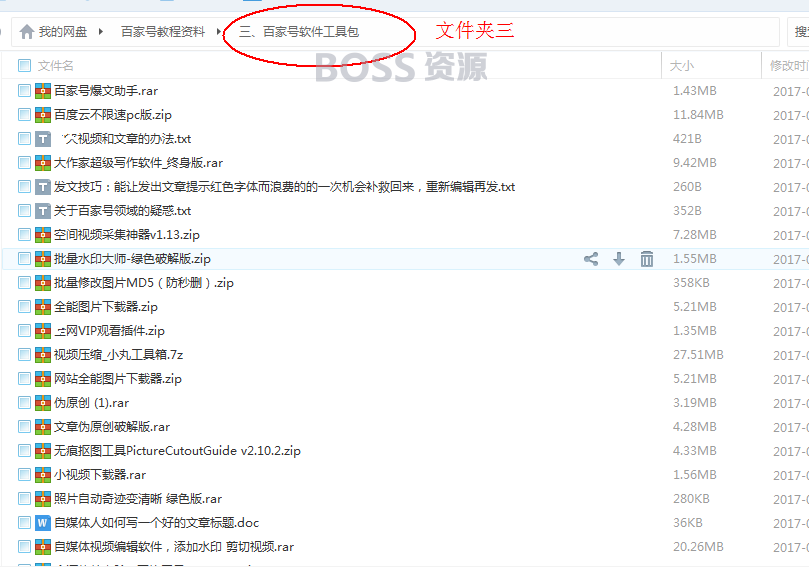Open 我的网盘 breadcrumb link
The height and width of the screenshot is (580, 809).
pos(63,32)
